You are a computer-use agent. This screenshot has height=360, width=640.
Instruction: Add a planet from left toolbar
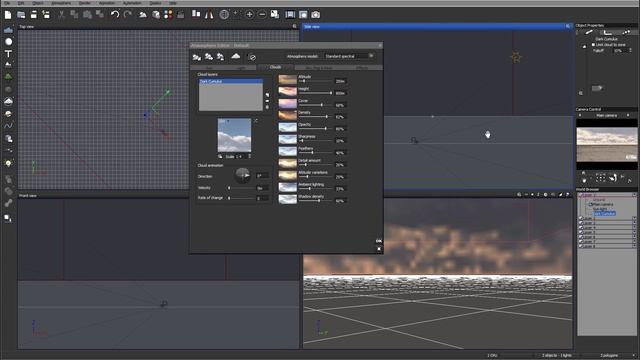pos(8,114)
